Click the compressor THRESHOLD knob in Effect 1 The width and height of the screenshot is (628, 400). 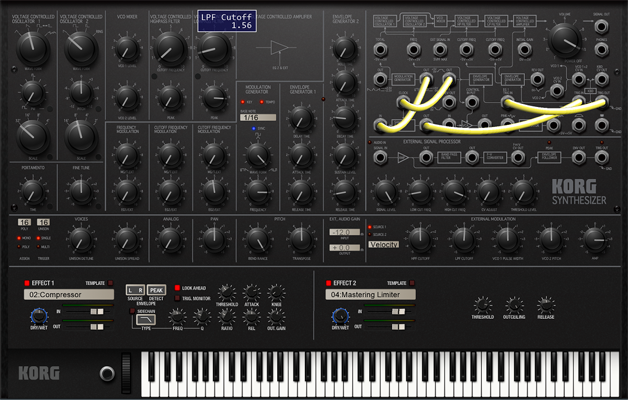tap(227, 293)
